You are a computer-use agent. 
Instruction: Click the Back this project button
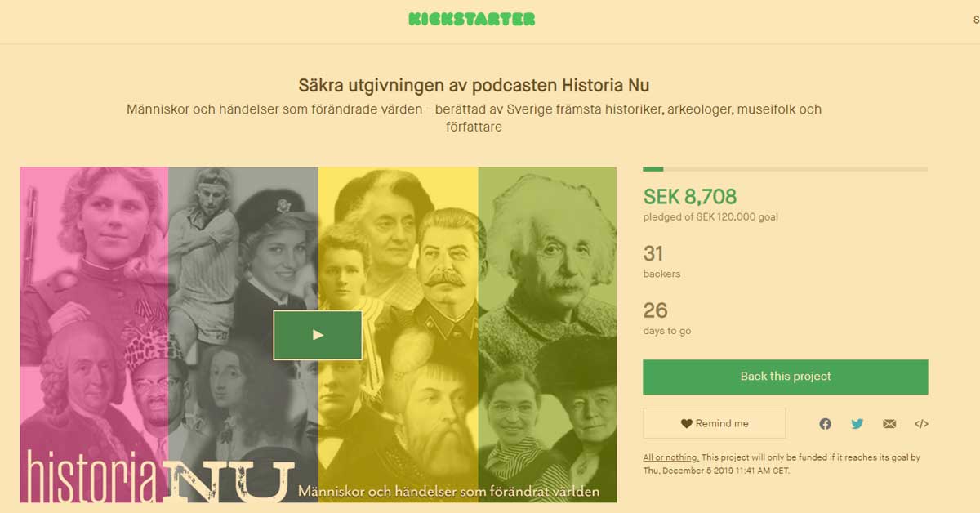tap(786, 377)
